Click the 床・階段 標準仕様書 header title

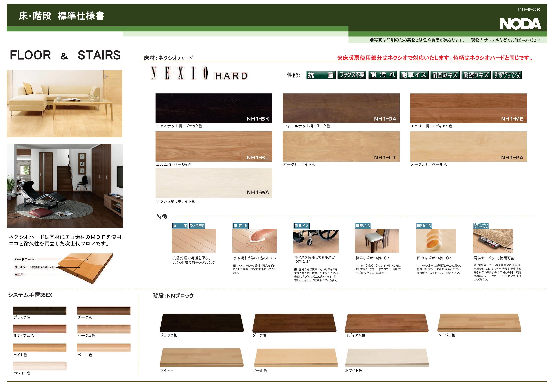[62, 16]
